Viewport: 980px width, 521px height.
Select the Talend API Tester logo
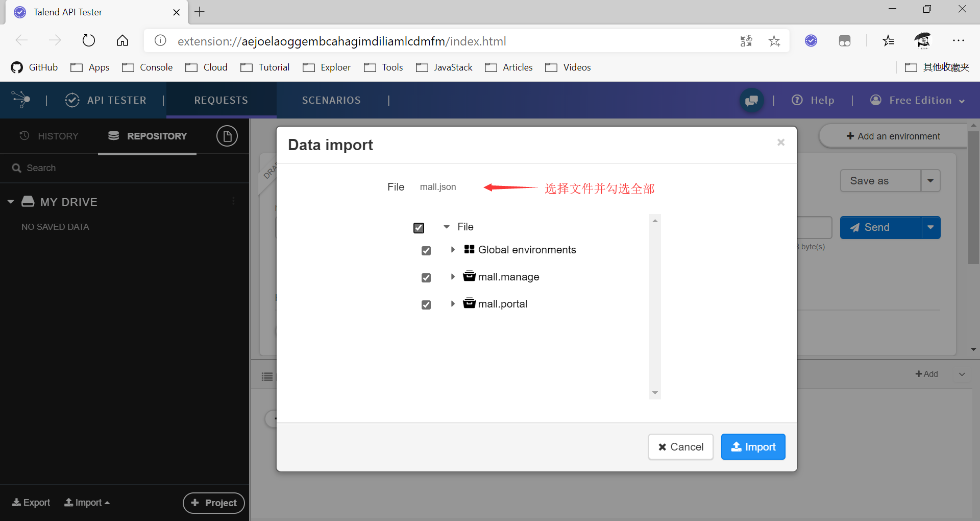[20, 100]
